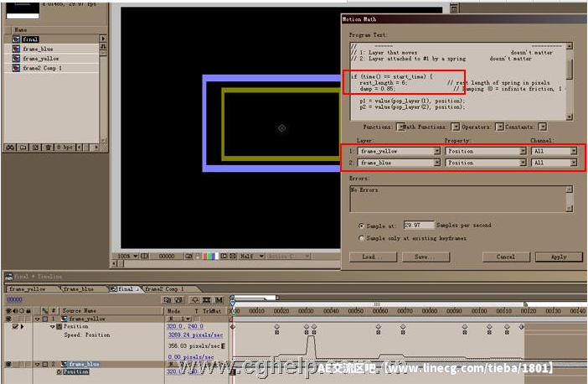Select 'Sample at' radio button
The image size is (588, 384).
pyautogui.click(x=361, y=226)
